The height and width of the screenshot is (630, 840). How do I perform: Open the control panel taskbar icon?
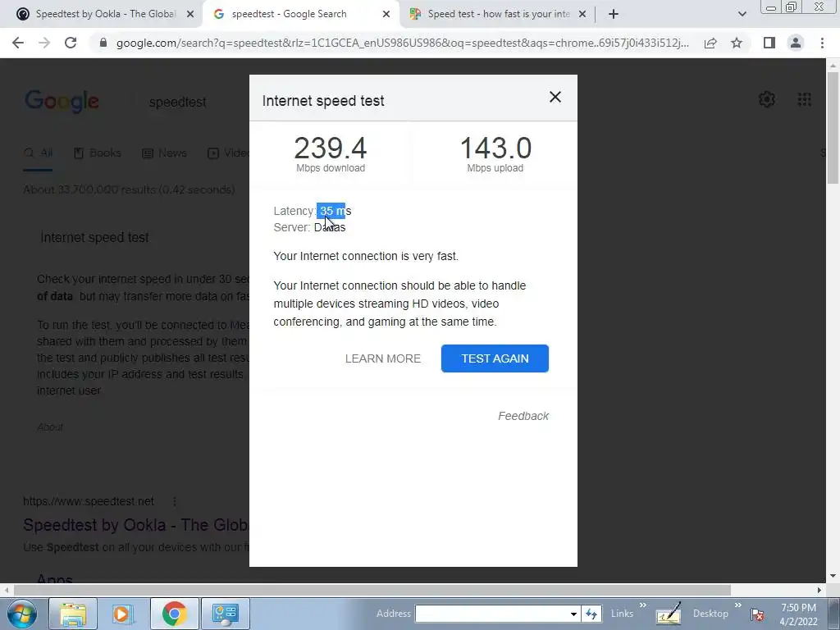pos(225,614)
